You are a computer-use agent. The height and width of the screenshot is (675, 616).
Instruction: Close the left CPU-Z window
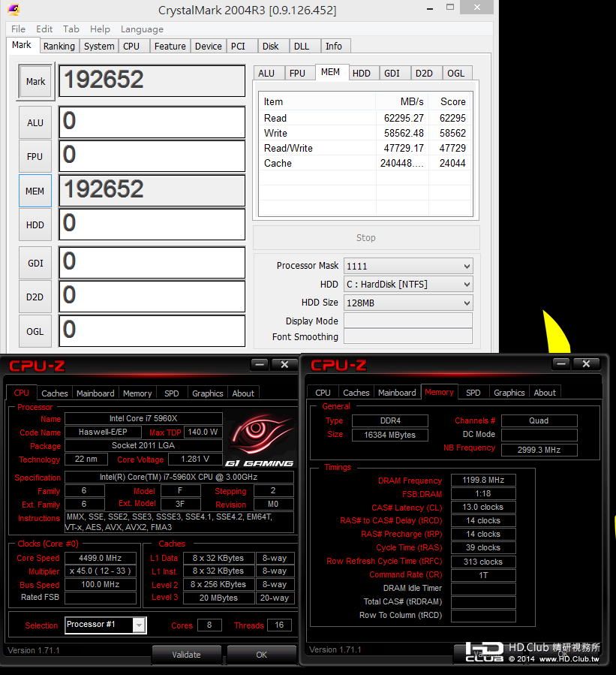pyautogui.click(x=284, y=365)
